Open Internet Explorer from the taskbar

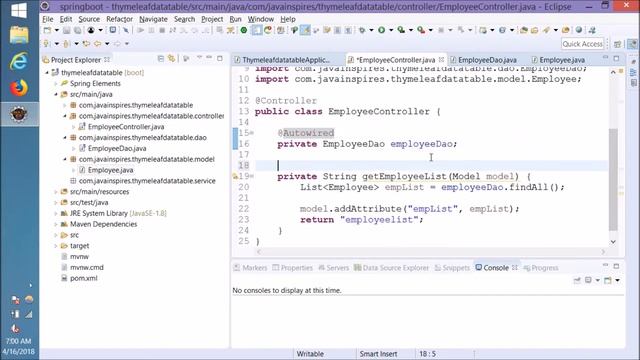click(19, 62)
